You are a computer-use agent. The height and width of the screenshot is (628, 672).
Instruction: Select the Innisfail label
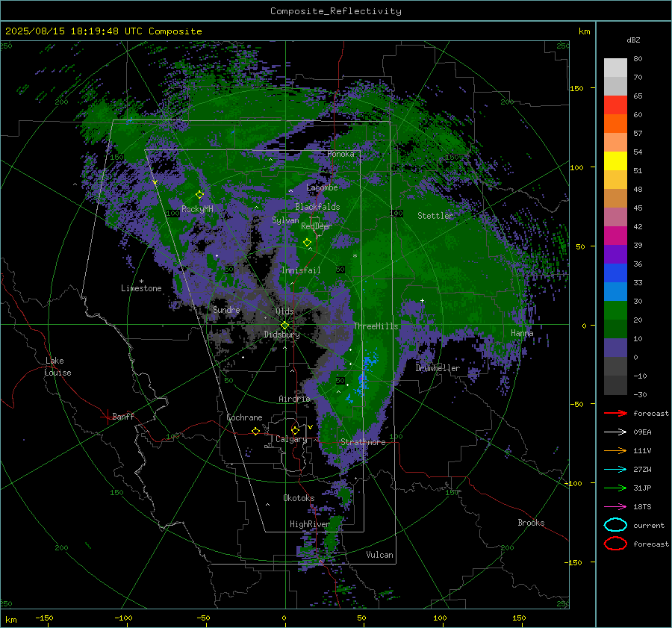click(301, 270)
